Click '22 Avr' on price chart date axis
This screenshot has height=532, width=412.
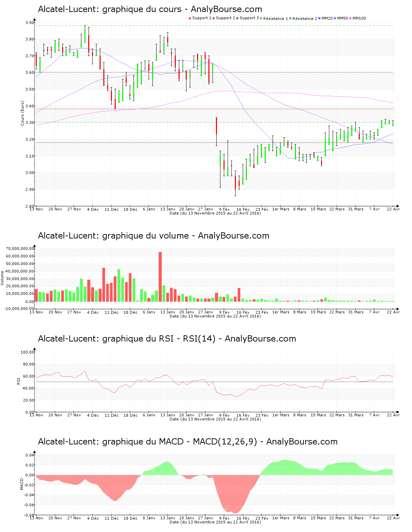point(393,209)
